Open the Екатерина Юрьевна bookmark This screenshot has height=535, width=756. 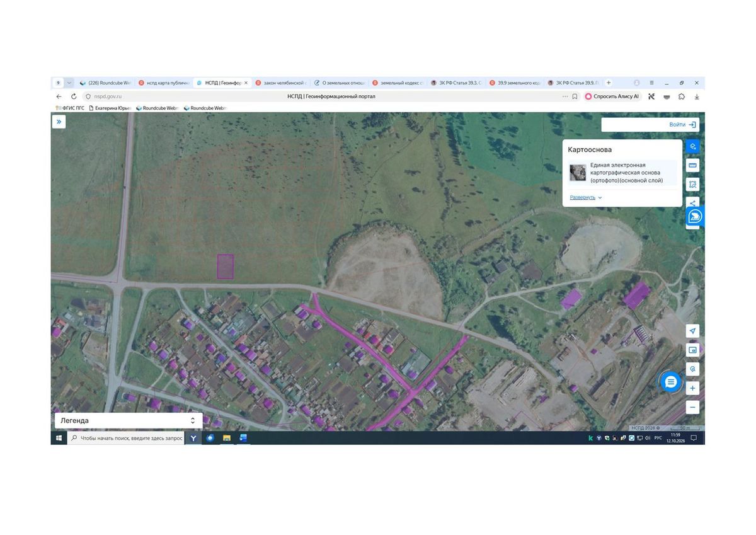click(111, 108)
